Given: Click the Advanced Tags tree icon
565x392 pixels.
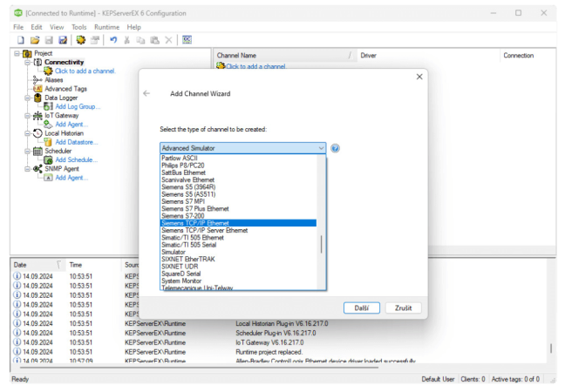Looking at the screenshot, I should (x=37, y=89).
